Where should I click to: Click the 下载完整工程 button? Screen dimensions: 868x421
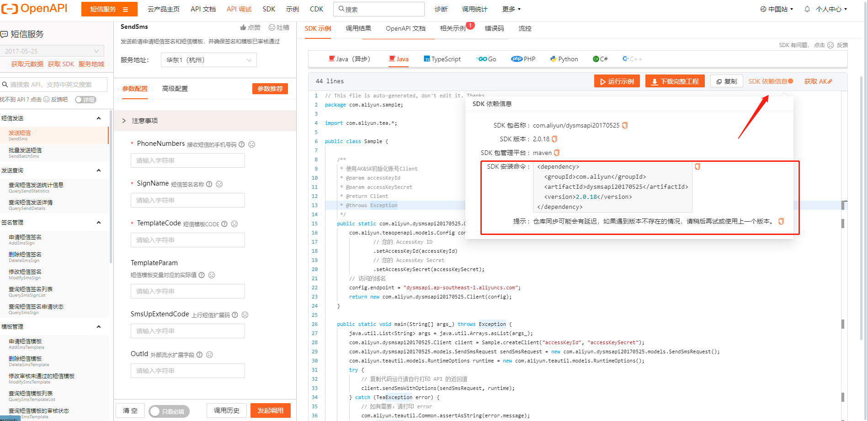(675, 81)
